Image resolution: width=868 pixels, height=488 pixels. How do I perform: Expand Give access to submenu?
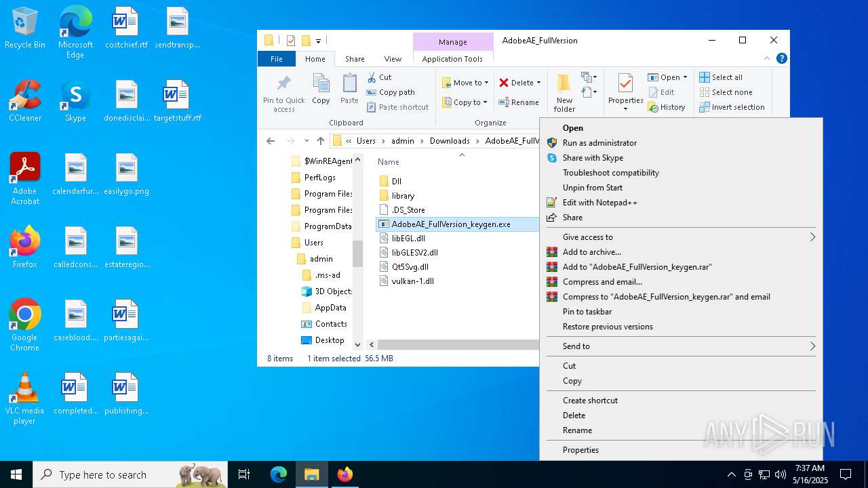[682, 237]
